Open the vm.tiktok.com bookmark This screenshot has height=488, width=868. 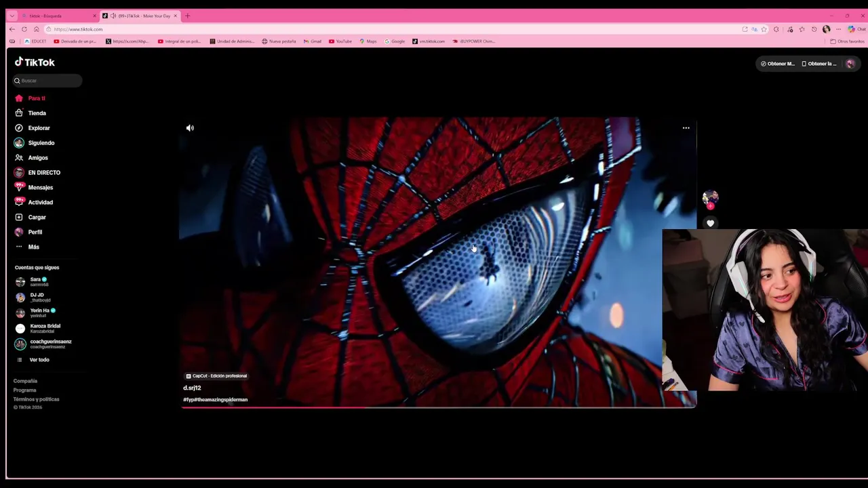pos(429,41)
